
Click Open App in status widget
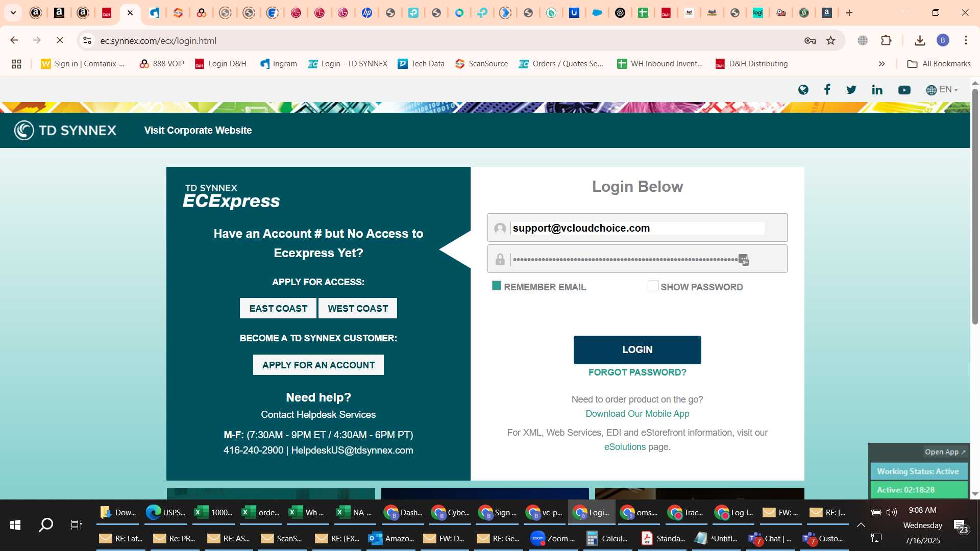tap(945, 452)
